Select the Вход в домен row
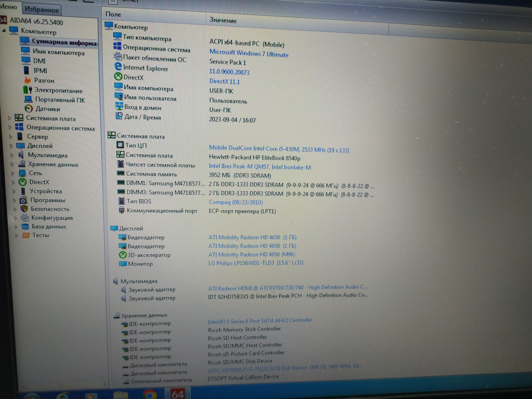 (x=142, y=108)
